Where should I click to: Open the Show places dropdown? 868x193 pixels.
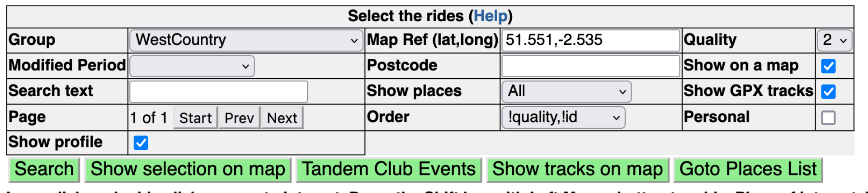(566, 92)
